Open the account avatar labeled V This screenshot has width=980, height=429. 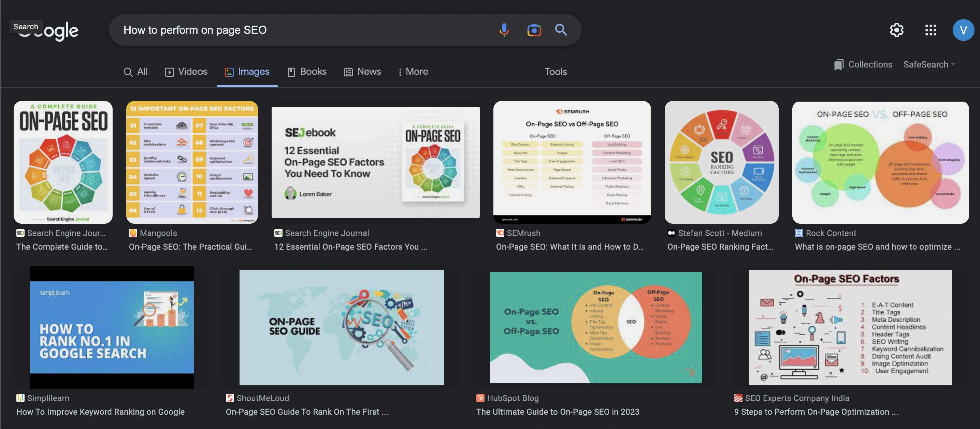point(963,30)
